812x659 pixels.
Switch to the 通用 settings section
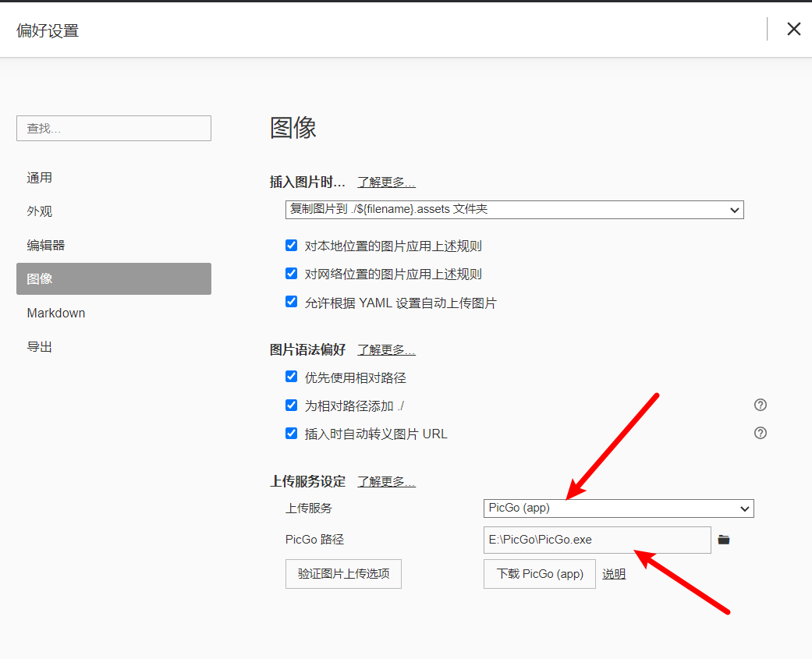coord(40,178)
